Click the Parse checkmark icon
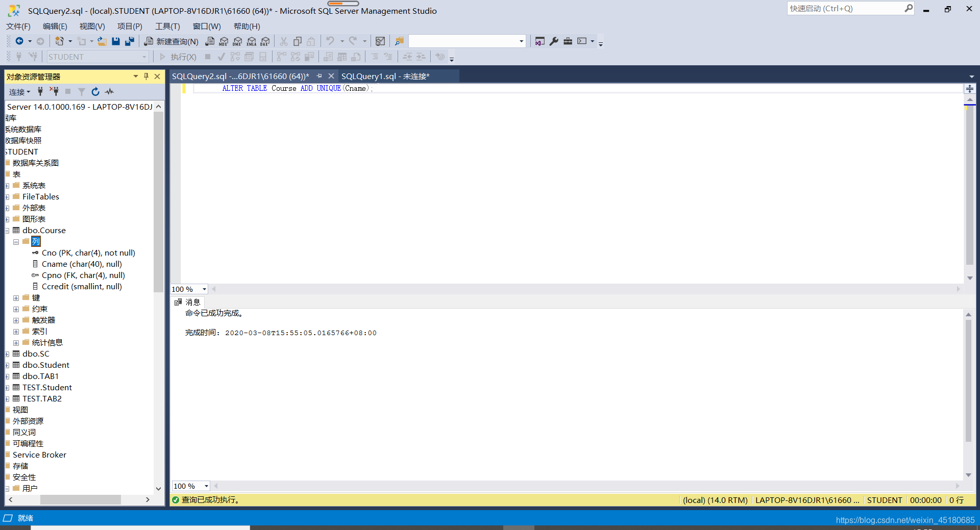980x530 pixels. [x=221, y=57]
